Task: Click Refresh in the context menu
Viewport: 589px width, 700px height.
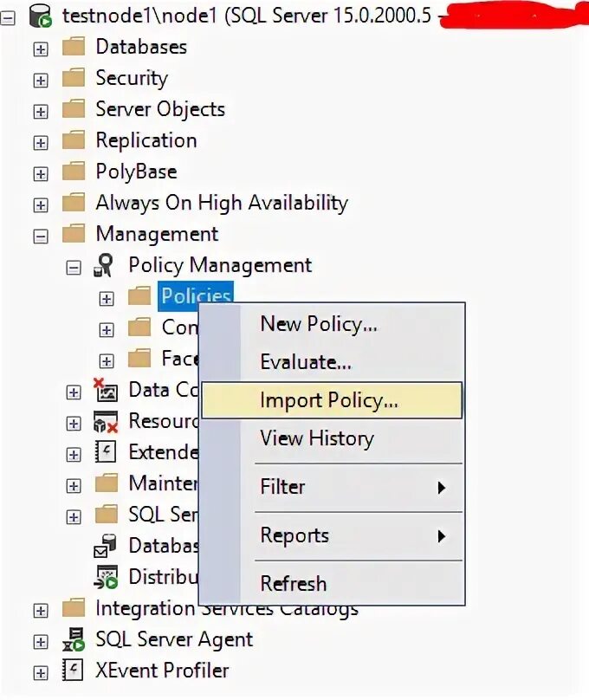Action: 294,583
